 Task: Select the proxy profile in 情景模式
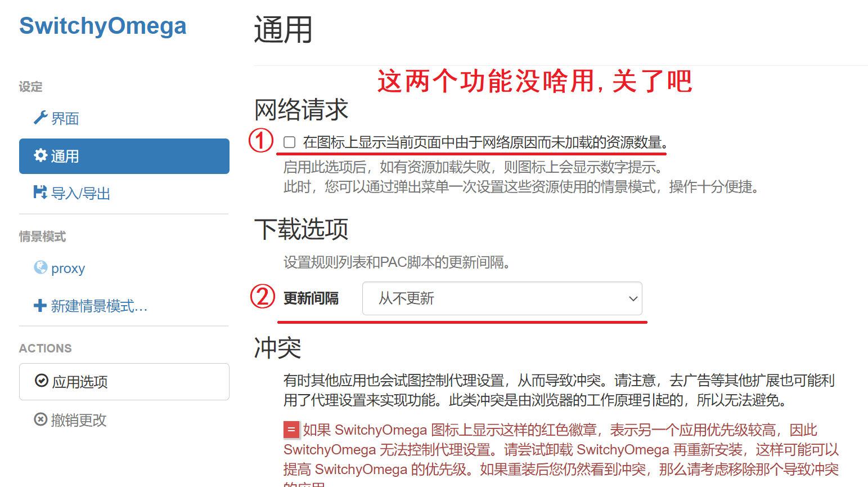[68, 269]
